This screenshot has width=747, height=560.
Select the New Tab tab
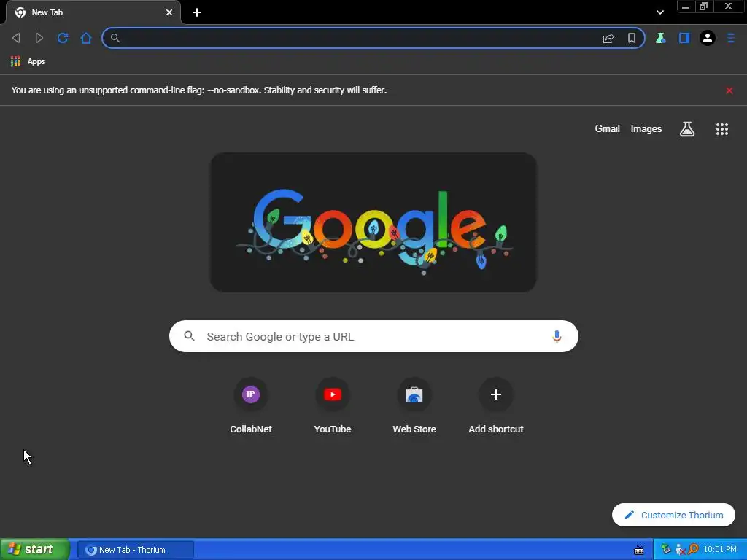click(93, 13)
